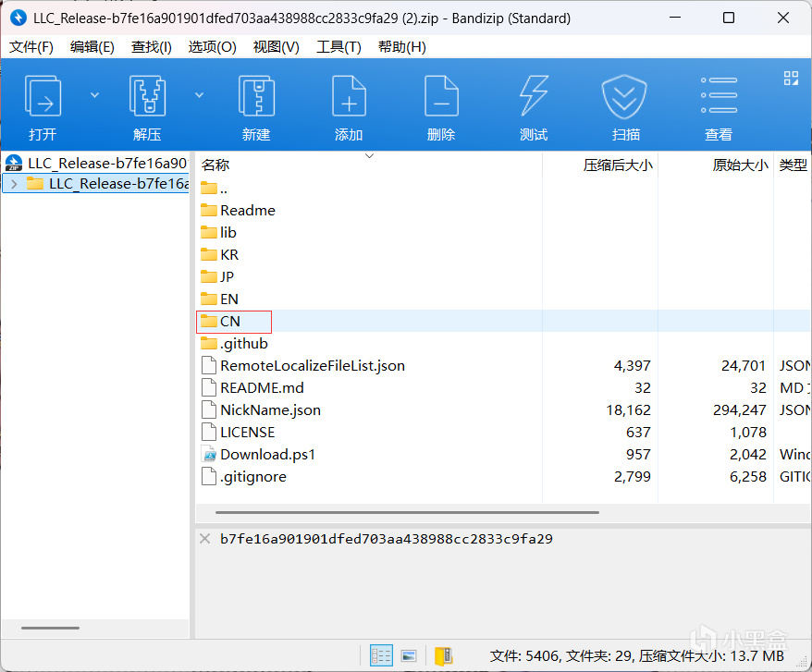Click the 4,397 compressed size value

pos(632,366)
